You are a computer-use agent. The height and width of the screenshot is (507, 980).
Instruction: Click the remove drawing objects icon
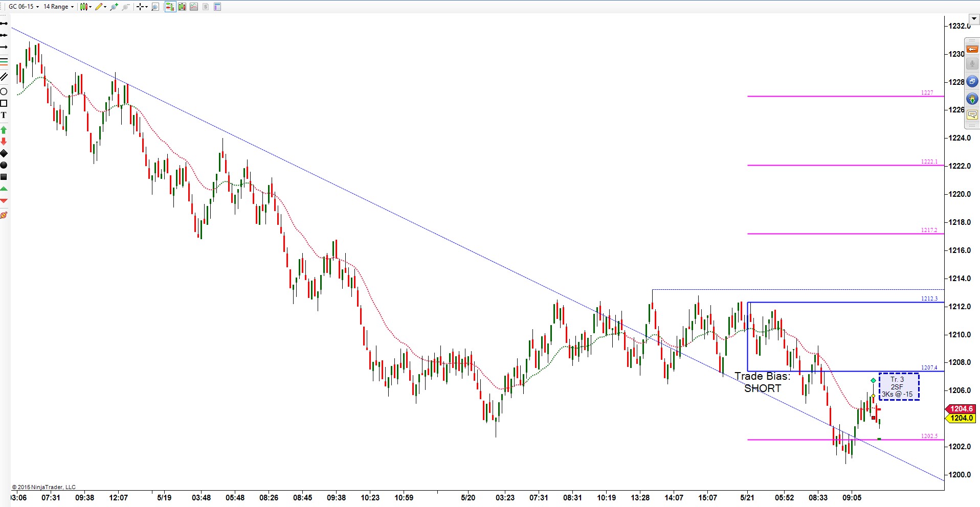click(4, 215)
